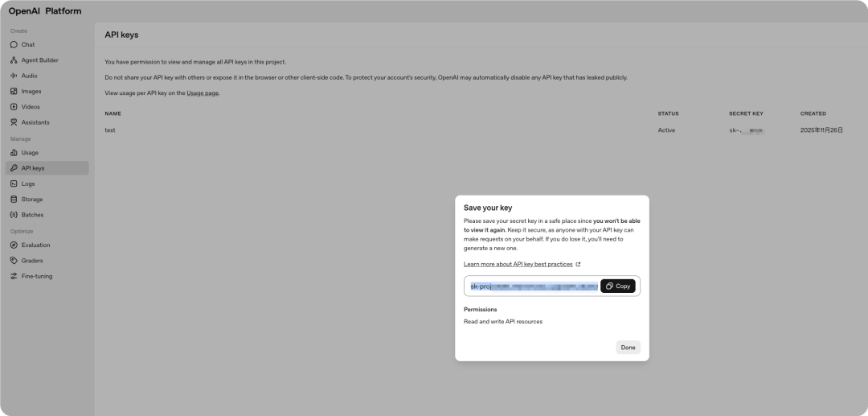This screenshot has height=416, width=868.
Task: Click the Chat speech bubble icon
Action: pyautogui.click(x=14, y=45)
